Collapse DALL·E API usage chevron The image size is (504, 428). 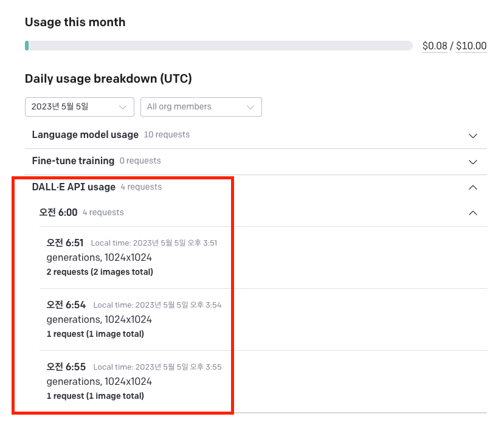pos(473,187)
